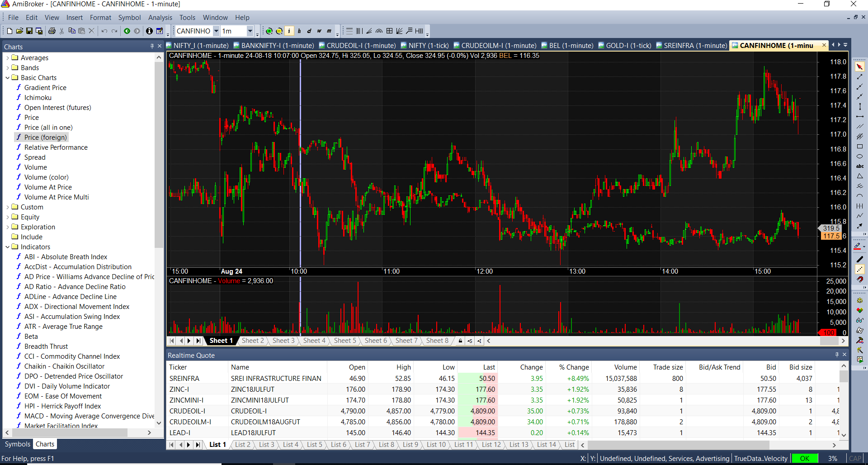868x465 pixels.
Task: Open the Information (i) window icon
Action: point(149,31)
